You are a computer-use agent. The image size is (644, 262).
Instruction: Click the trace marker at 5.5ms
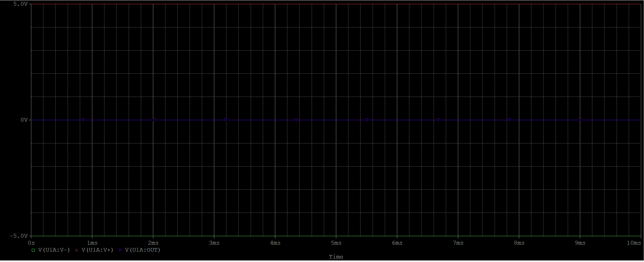click(367, 120)
